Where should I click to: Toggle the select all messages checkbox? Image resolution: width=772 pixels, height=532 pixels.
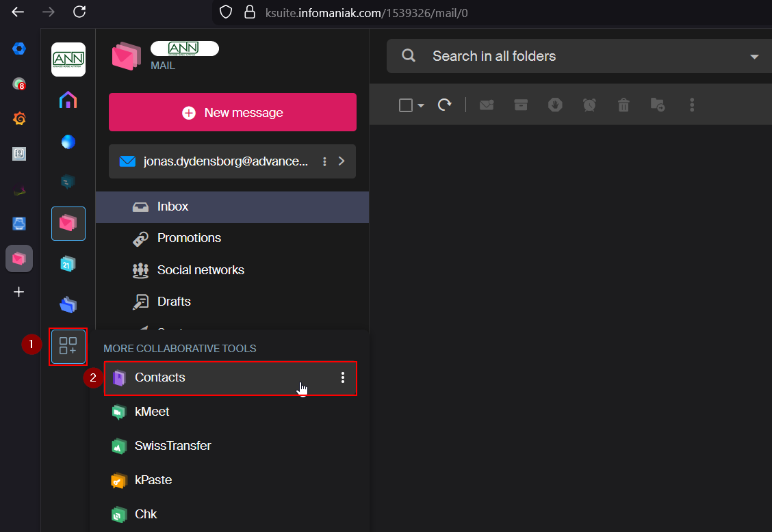click(x=405, y=105)
